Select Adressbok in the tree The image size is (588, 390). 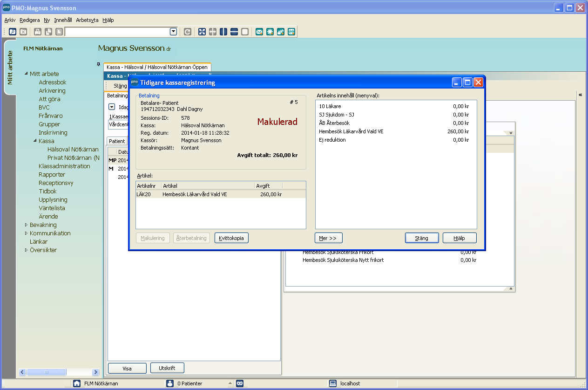click(53, 82)
